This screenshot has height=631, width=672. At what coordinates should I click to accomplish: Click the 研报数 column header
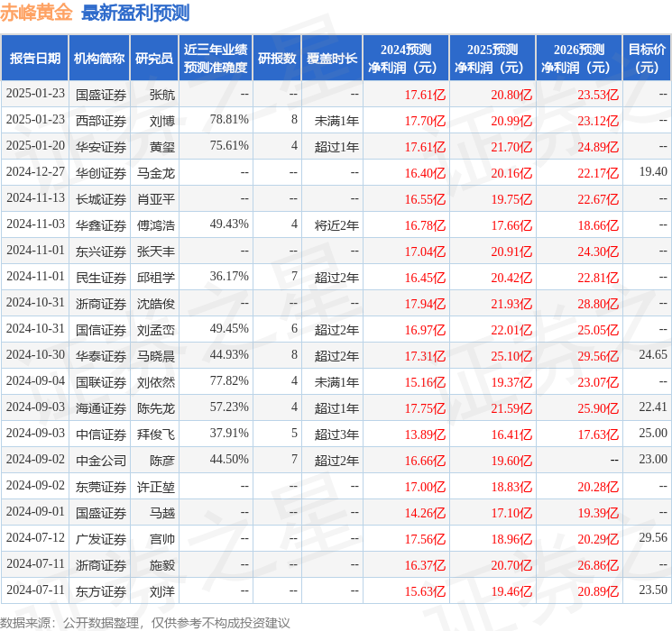click(x=277, y=59)
